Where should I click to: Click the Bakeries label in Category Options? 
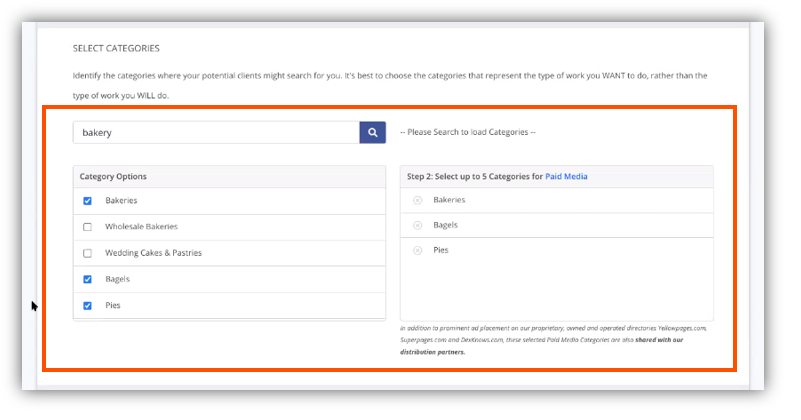(x=121, y=201)
